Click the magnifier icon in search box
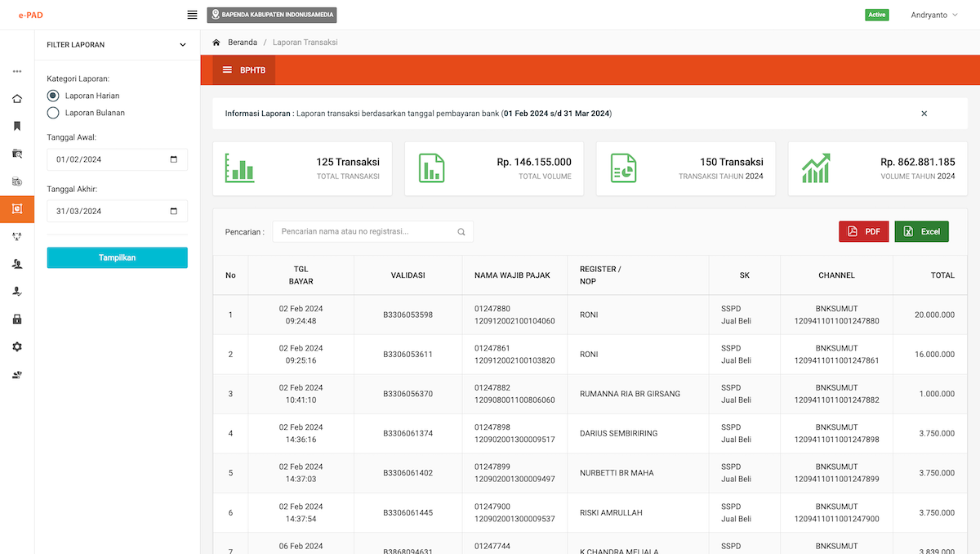The width and height of the screenshot is (980, 554). [x=461, y=232]
